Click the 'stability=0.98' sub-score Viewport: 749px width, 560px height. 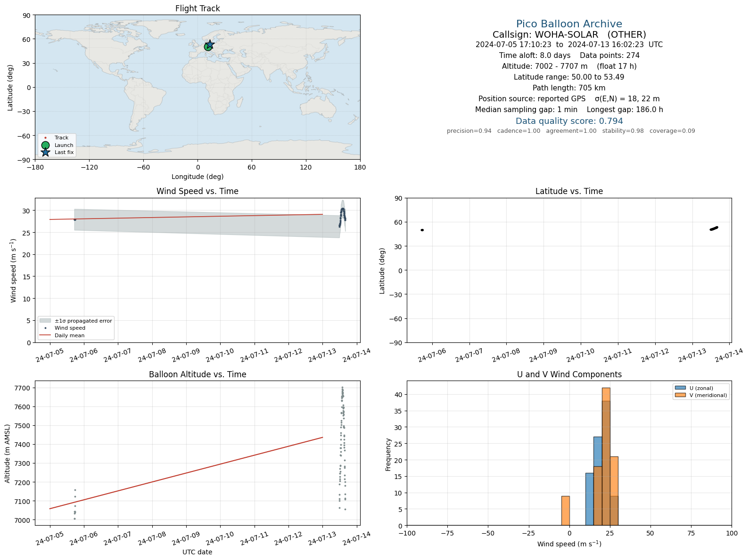tap(623, 131)
